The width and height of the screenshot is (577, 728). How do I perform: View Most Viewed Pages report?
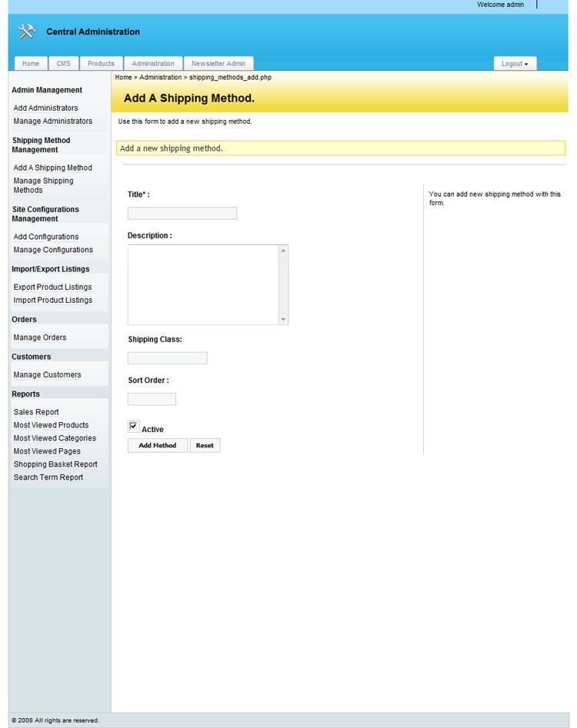46,450
